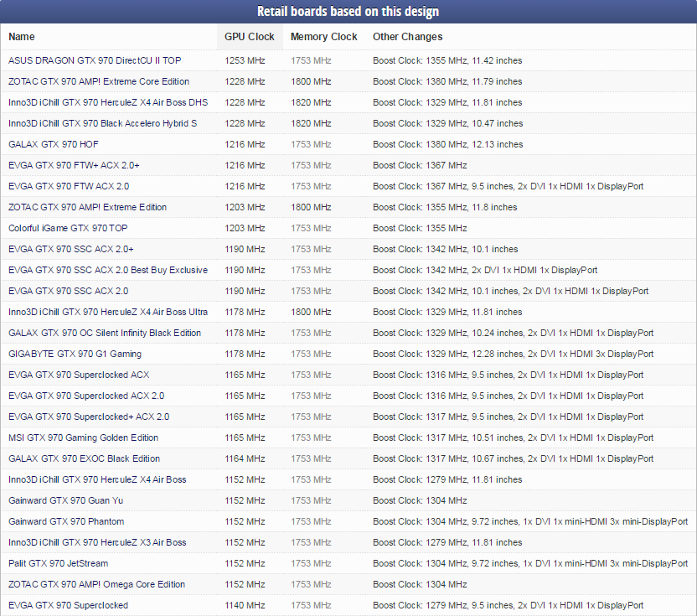Open EVGA GTX 970 FTW+ ACX 2.0+ link
The height and width of the screenshot is (616, 697).
pyautogui.click(x=74, y=165)
